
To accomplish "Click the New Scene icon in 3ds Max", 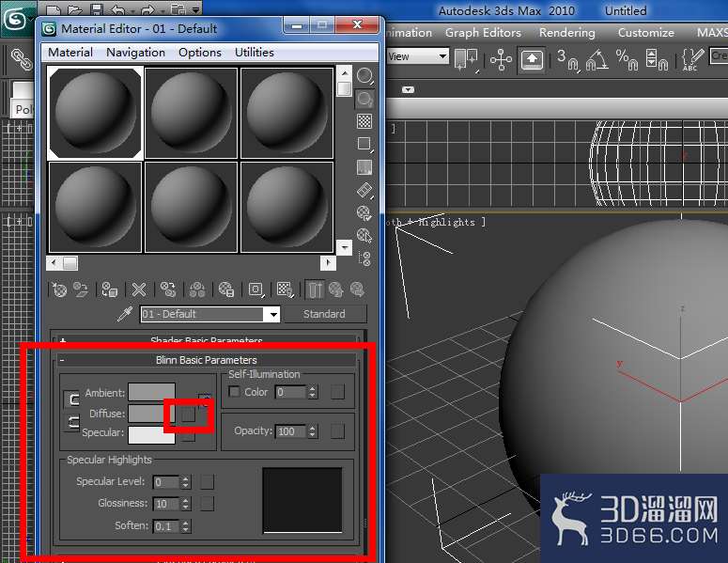I will click(54, 9).
